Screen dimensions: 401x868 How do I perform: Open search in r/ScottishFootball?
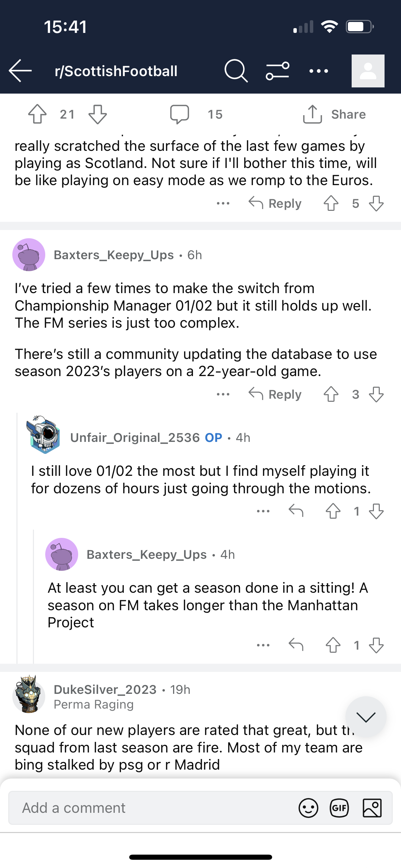click(x=236, y=71)
